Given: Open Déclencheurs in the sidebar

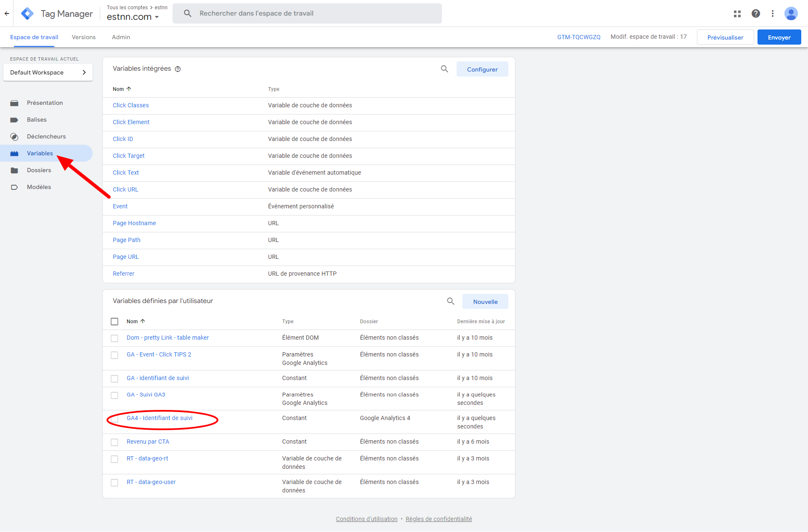Looking at the screenshot, I should click(46, 136).
